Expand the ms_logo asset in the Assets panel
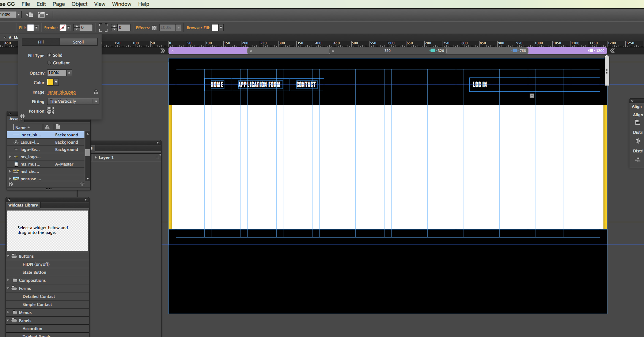 click(x=10, y=156)
